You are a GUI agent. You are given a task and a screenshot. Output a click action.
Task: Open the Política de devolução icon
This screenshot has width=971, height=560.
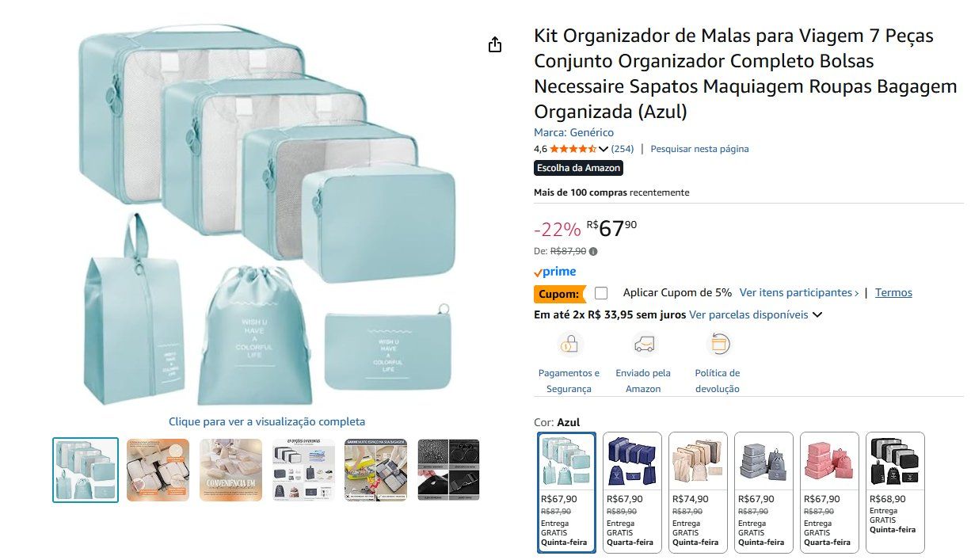pos(718,344)
